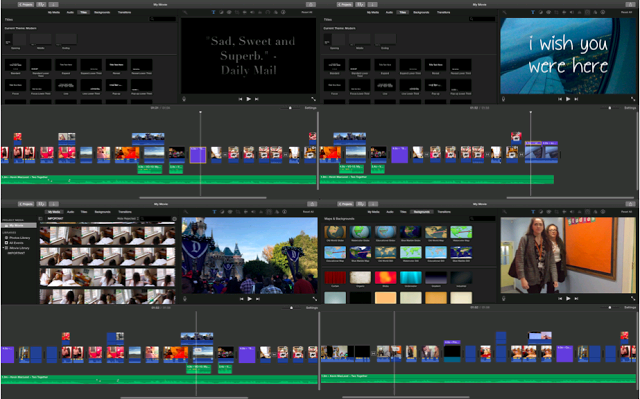Pick the Blobs background in bottom-right window
The image size is (640, 399).
point(385,279)
